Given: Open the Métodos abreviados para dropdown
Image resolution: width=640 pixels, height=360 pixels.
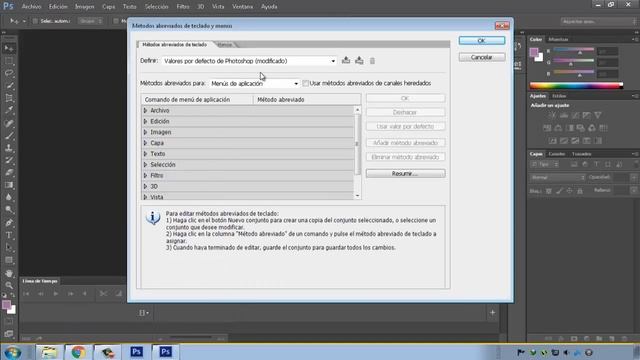Looking at the screenshot, I should click(254, 83).
